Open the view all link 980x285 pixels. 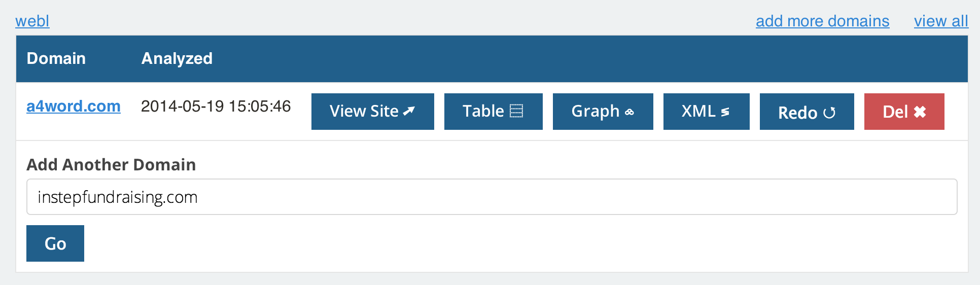tap(941, 21)
